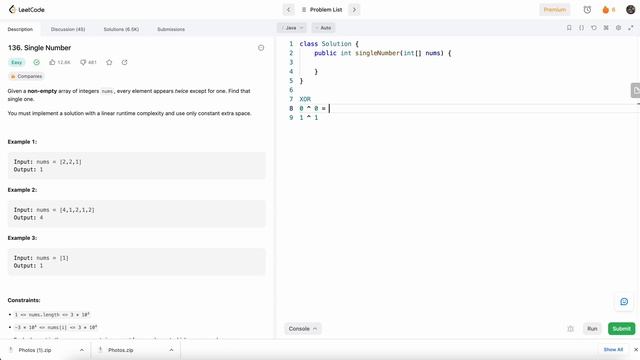
Task: Open the Auto dropdown in editor toolbar
Action: point(323,28)
